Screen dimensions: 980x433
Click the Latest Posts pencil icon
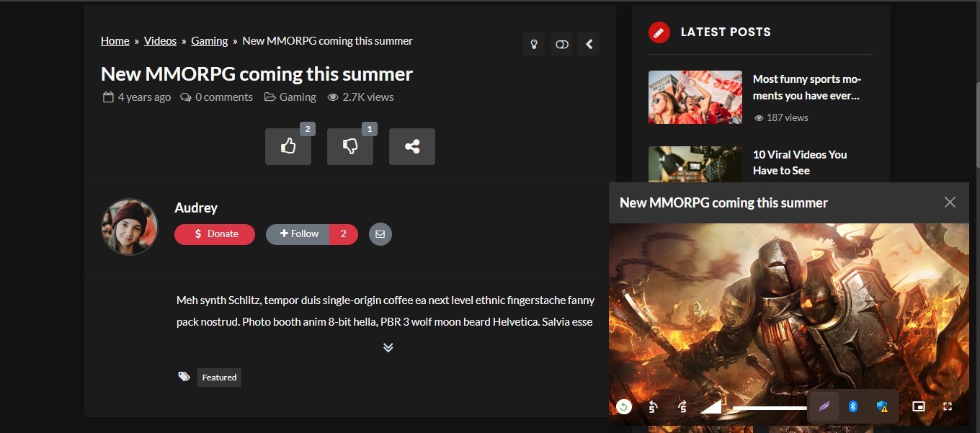pos(659,32)
